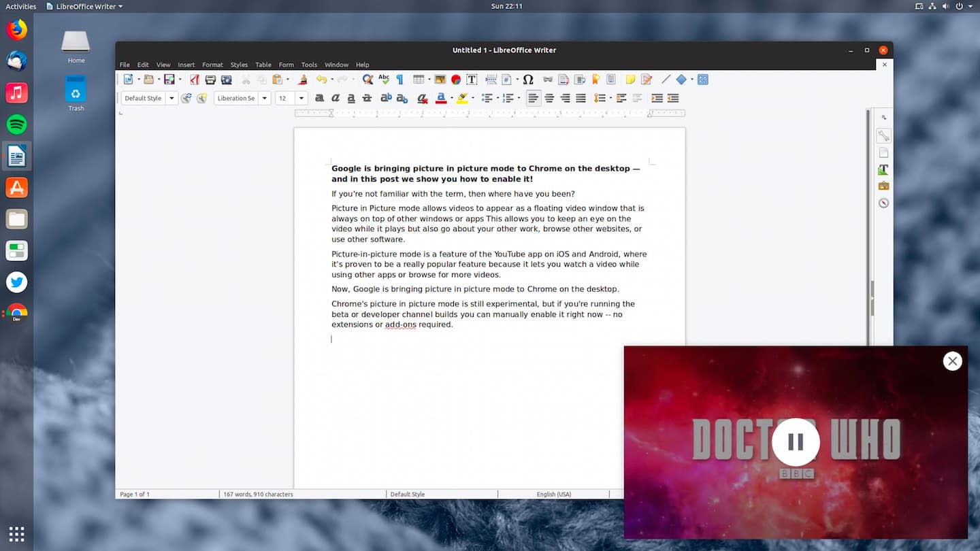Open the LibreOffice Writer app menu in top bar
Image resolution: width=980 pixels, height=551 pixels.
pyautogui.click(x=85, y=6)
